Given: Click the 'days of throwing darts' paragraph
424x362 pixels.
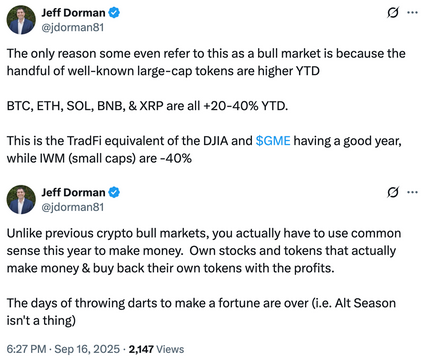Looking at the screenshot, I should [x=201, y=312].
